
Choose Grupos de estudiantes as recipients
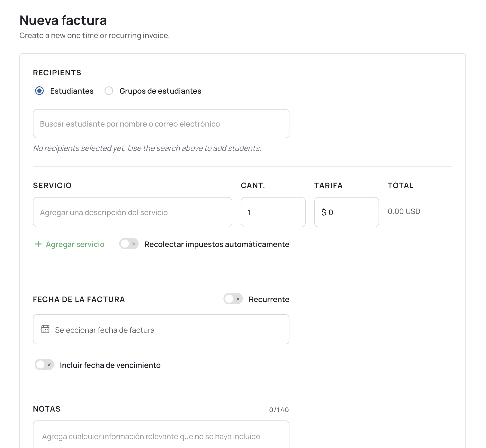point(109,91)
